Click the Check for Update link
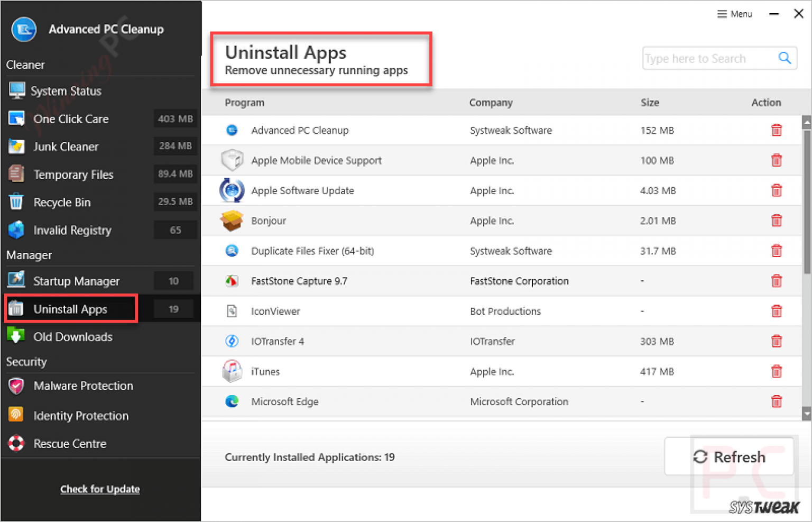The height and width of the screenshot is (522, 812). (x=100, y=489)
